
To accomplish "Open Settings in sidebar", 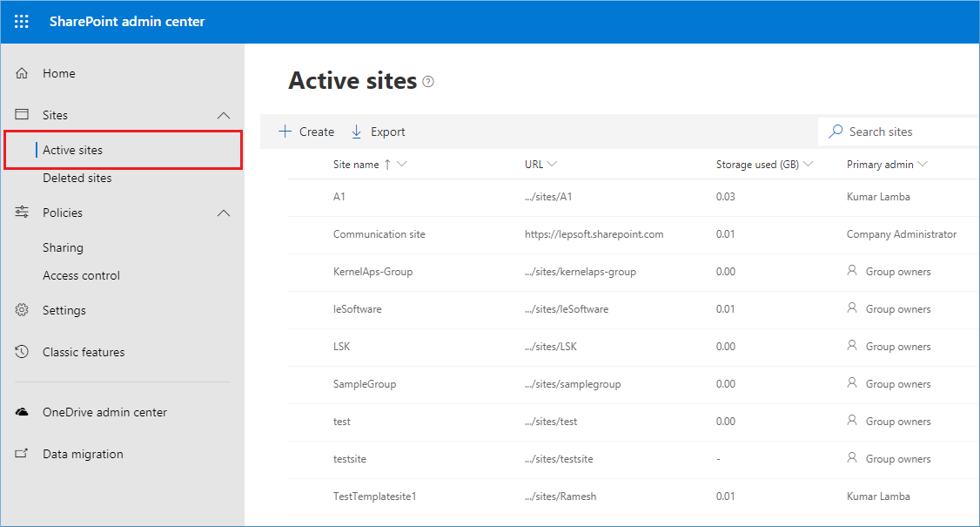I will tap(64, 310).
